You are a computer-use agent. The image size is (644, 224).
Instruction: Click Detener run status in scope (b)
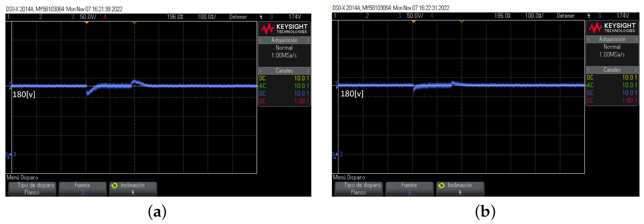566,16
